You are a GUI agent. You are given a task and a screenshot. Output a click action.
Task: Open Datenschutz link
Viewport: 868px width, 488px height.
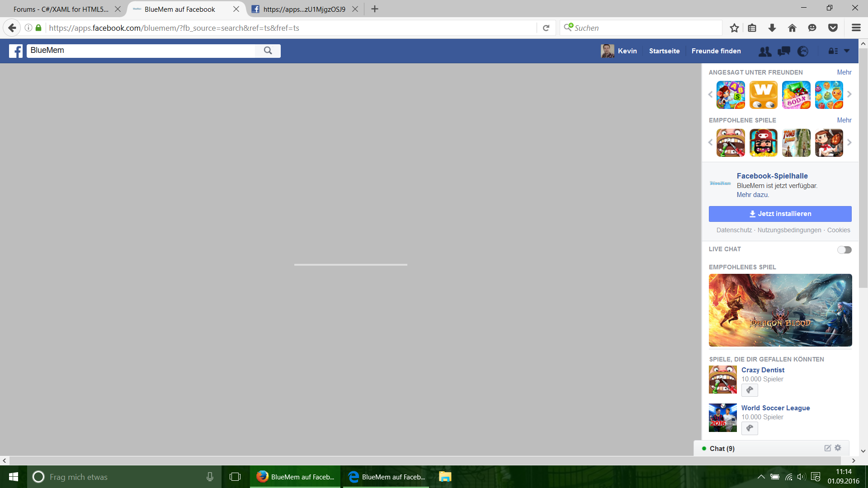734,230
